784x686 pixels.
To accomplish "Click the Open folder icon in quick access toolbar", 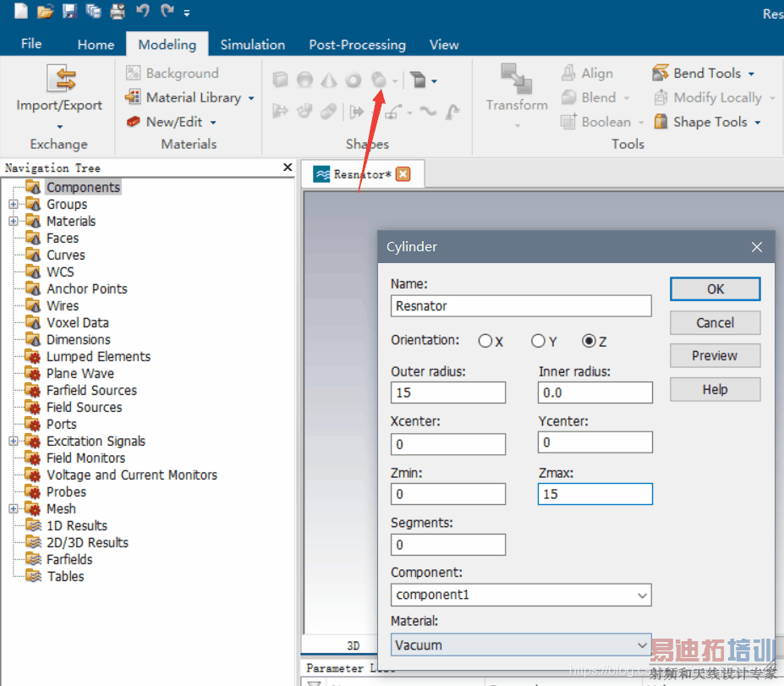I will (45, 11).
